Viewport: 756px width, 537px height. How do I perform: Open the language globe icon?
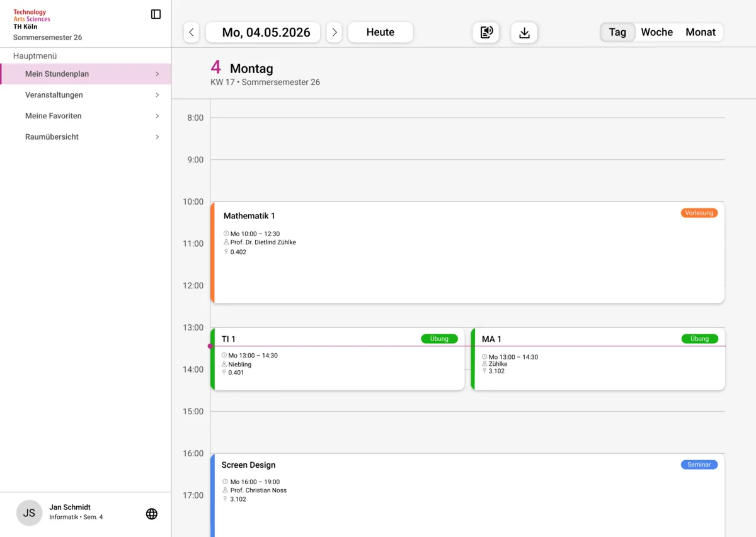152,514
